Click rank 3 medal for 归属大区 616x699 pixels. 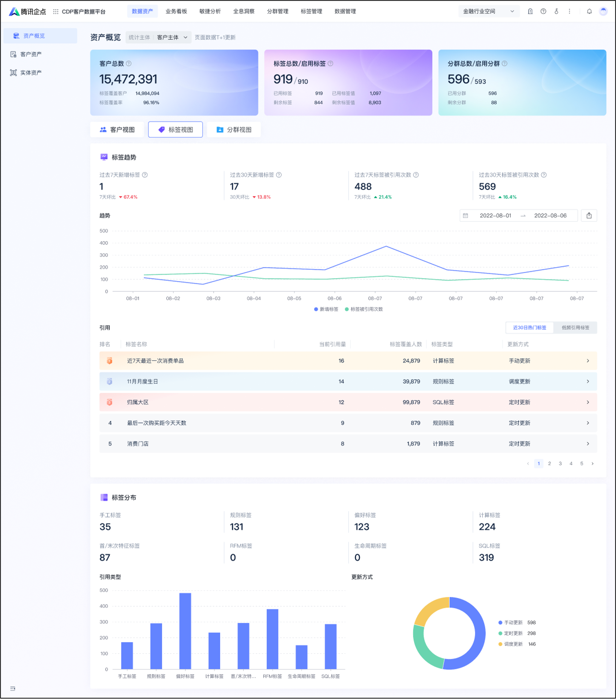pyautogui.click(x=109, y=402)
